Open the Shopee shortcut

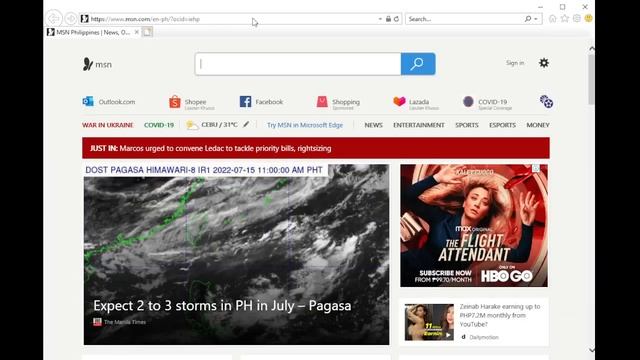tap(192, 102)
